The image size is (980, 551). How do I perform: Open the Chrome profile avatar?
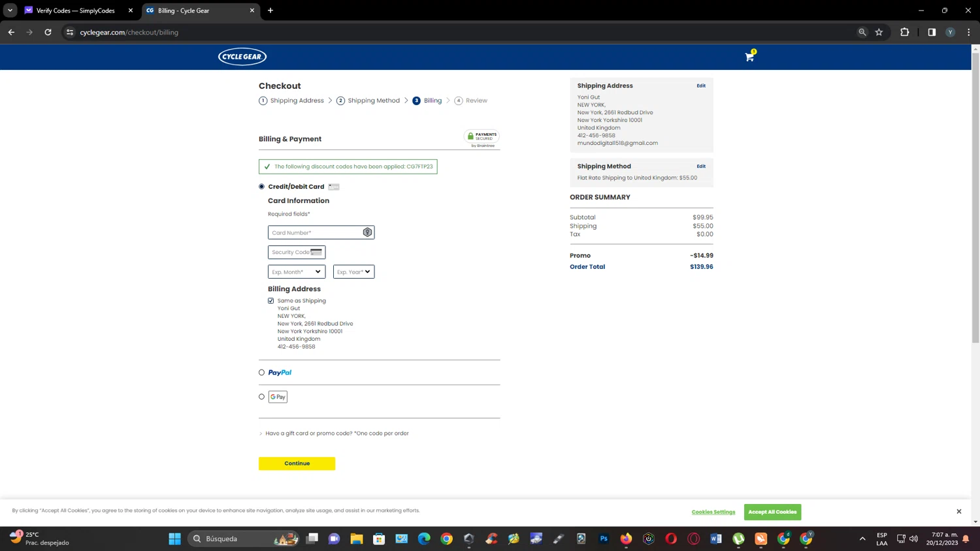951,32
